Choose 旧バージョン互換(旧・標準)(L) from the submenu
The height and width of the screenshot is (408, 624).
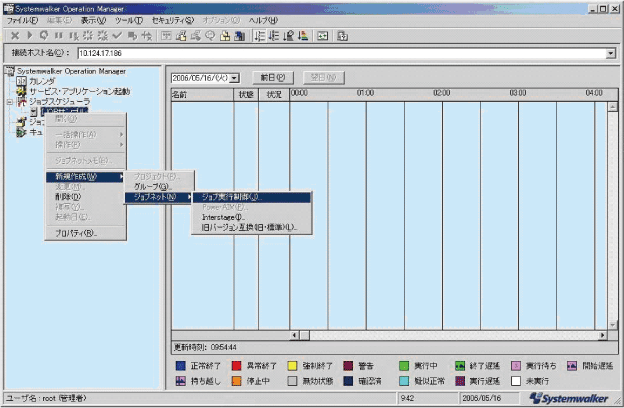[x=252, y=227]
